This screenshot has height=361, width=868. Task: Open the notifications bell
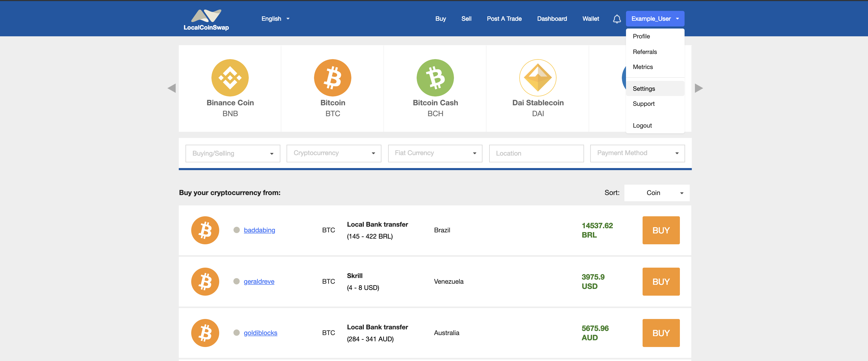(617, 19)
